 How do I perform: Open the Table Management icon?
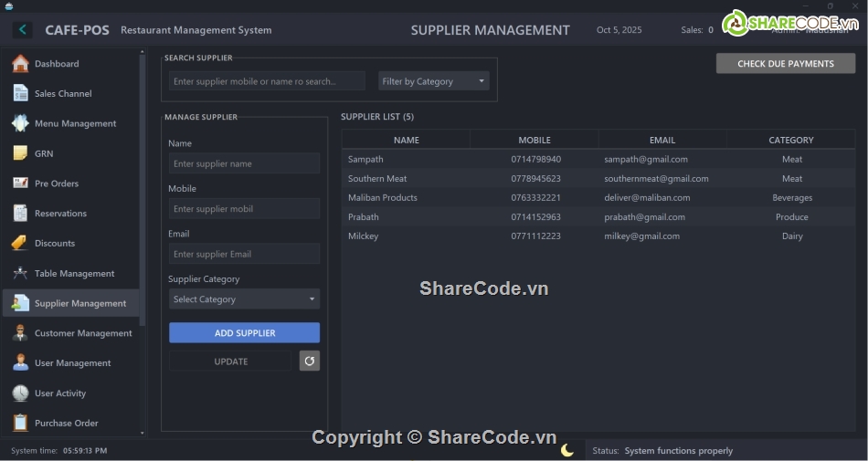point(20,273)
